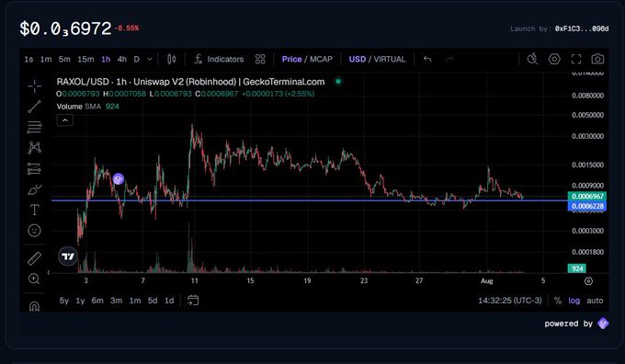
Task: Redo the chart action
Action: point(449,60)
